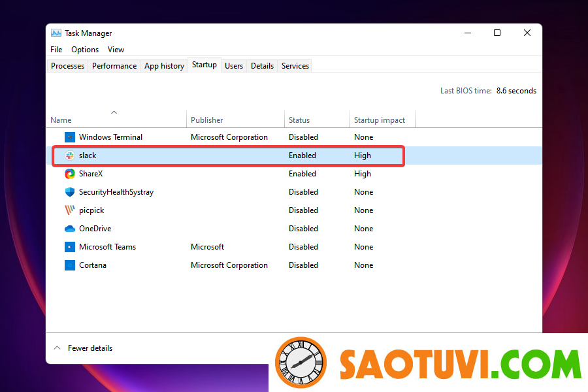The image size is (588, 392).
Task: Click the Windows Terminal icon
Action: [x=70, y=137]
